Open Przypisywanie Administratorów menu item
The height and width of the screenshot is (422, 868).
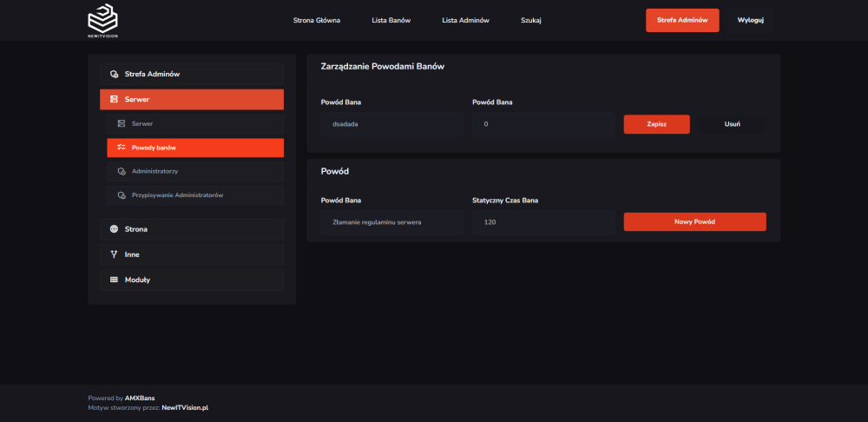tap(195, 196)
